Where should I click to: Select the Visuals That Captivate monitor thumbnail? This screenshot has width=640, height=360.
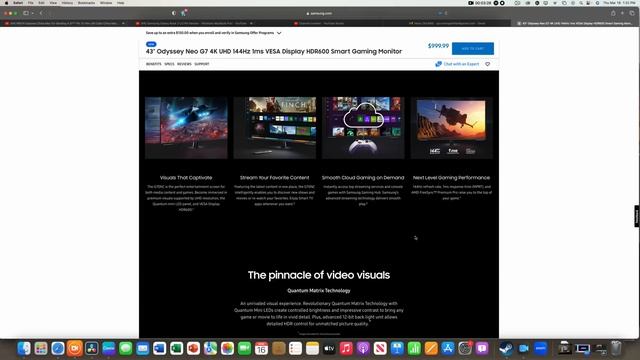[186, 128]
